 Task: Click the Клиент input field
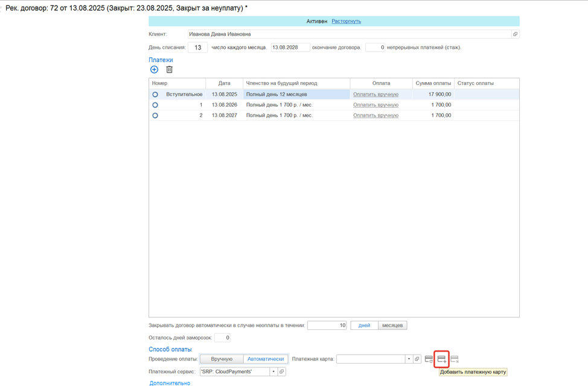[350, 34]
